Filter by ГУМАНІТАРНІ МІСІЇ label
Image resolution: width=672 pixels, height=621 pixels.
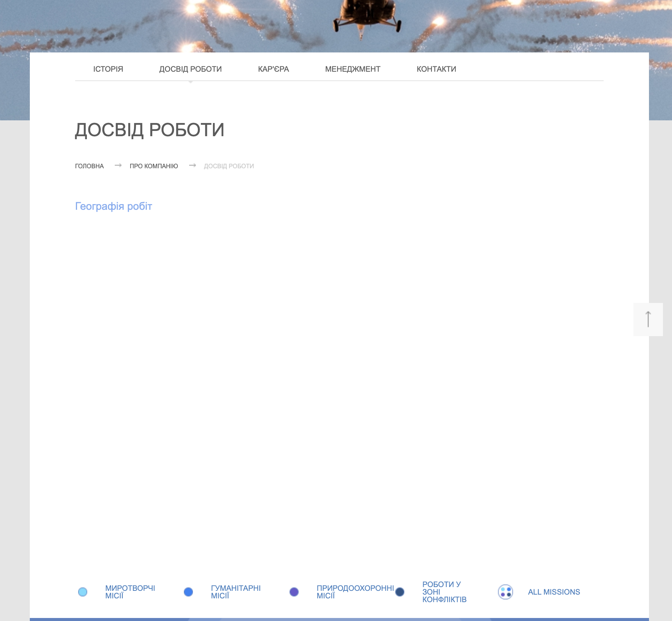(x=236, y=592)
